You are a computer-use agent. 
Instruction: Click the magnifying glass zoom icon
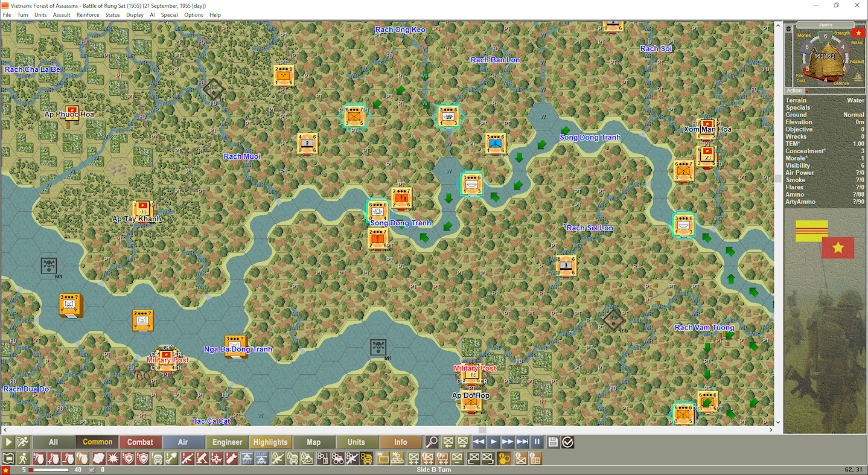[432, 442]
